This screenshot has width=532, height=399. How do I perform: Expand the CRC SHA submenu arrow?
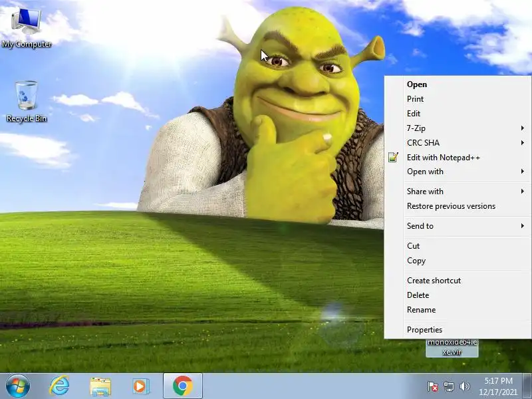click(x=523, y=142)
